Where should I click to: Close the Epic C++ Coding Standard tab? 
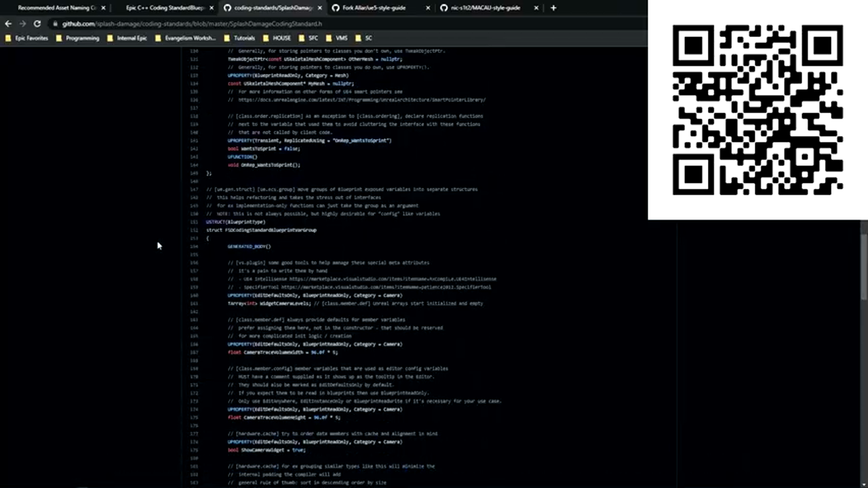[x=212, y=8]
